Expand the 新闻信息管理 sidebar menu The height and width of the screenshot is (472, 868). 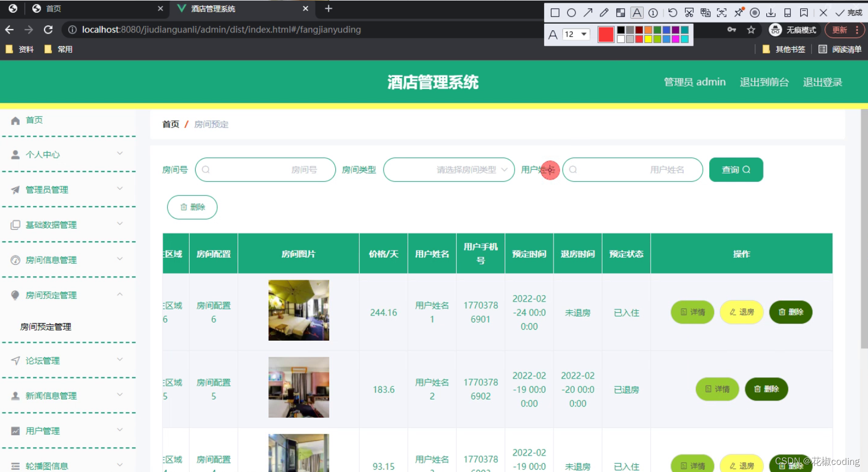69,396
